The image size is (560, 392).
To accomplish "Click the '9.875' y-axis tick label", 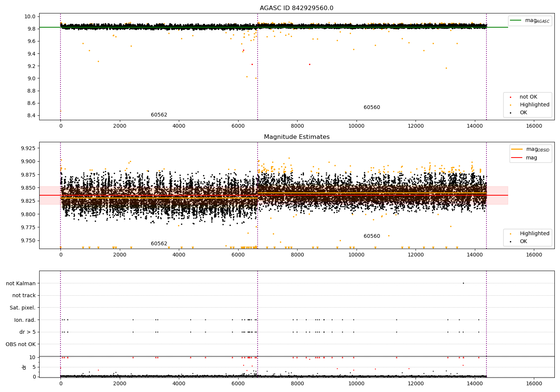I will click(x=28, y=175).
